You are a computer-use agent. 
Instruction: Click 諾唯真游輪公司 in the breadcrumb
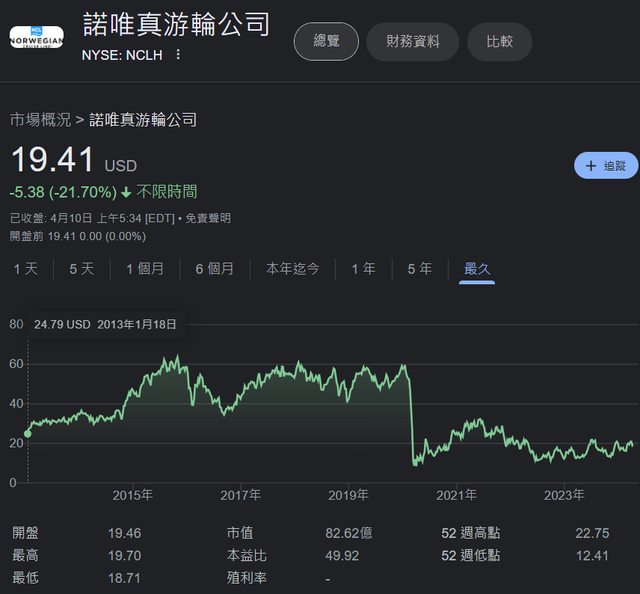[143, 120]
